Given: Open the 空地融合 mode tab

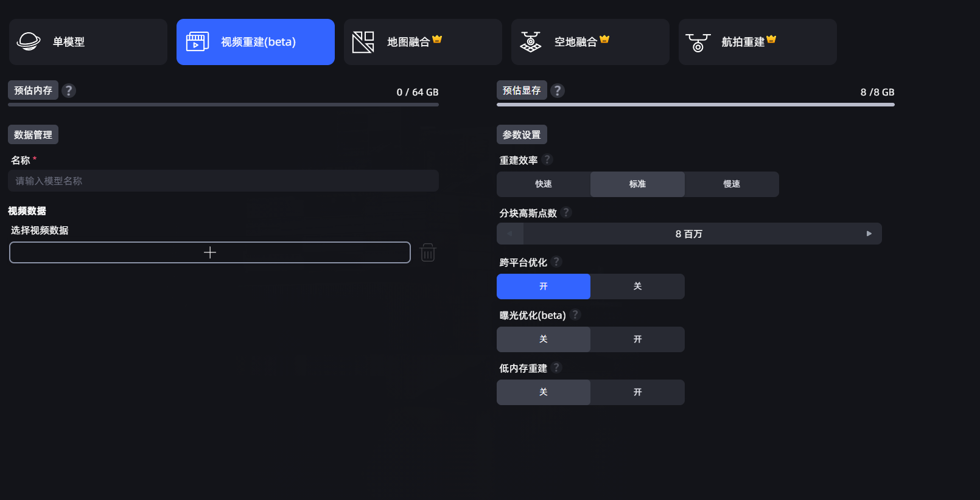Looking at the screenshot, I should 590,42.
